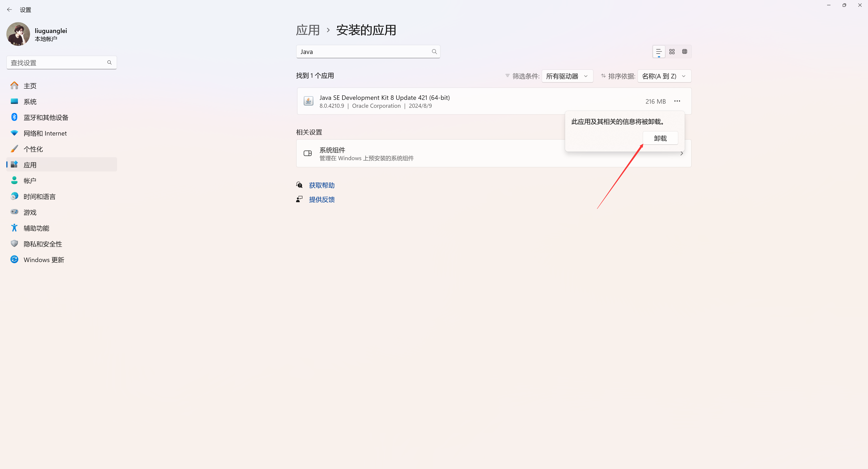Click the three-dot menu for Java SE
This screenshot has height=469, width=868.
(x=677, y=101)
